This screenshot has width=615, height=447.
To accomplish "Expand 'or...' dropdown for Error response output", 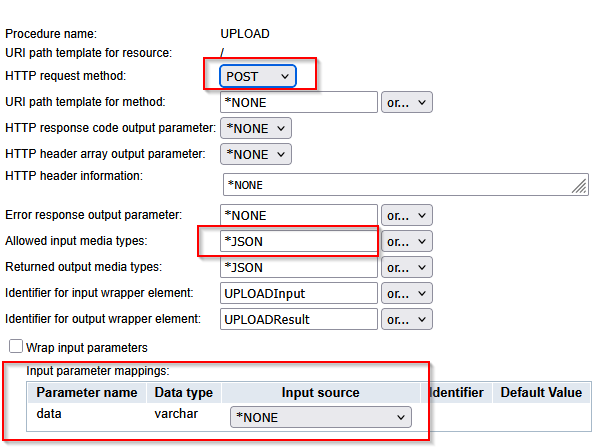I will coord(406,215).
